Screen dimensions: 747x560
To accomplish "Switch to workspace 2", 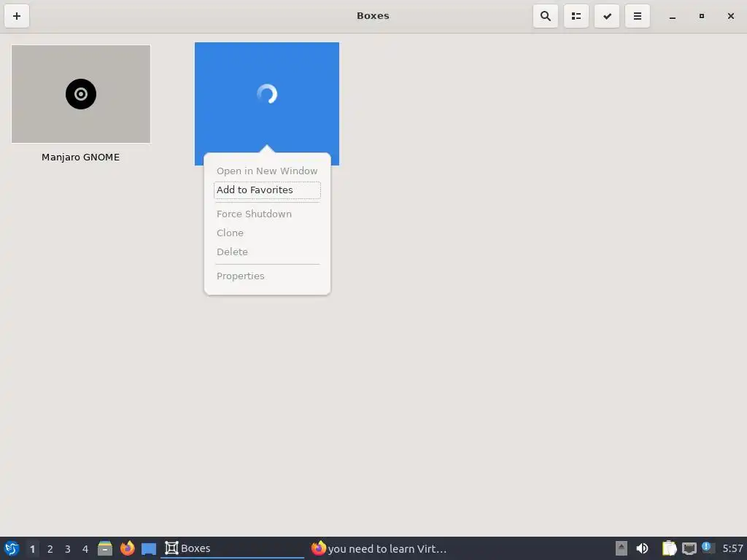I will [x=50, y=549].
